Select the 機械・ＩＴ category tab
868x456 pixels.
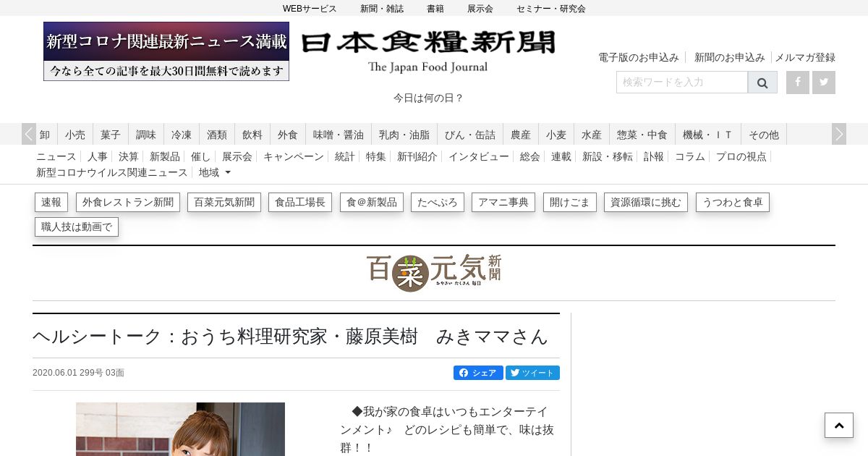coord(708,135)
